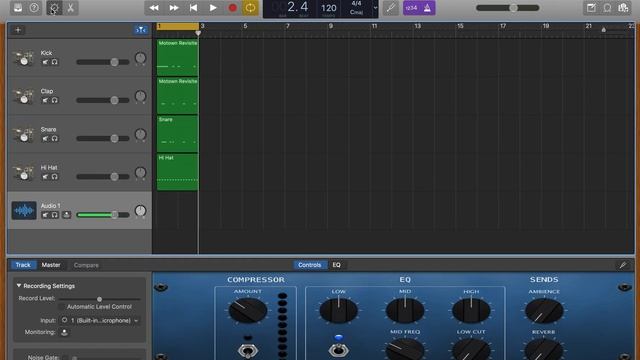Click the Sends Ambience knob

(x=544, y=311)
